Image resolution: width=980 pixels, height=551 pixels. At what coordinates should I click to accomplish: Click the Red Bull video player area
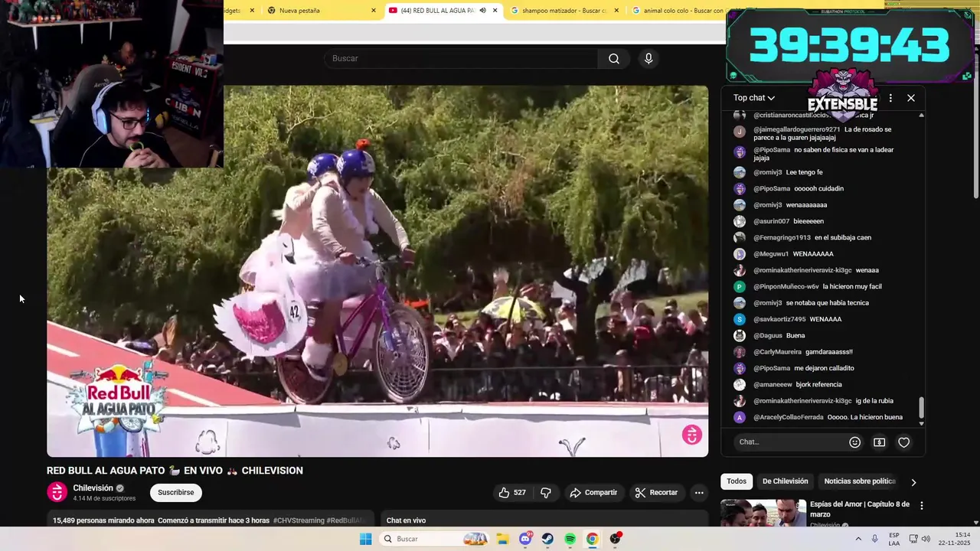click(x=377, y=271)
